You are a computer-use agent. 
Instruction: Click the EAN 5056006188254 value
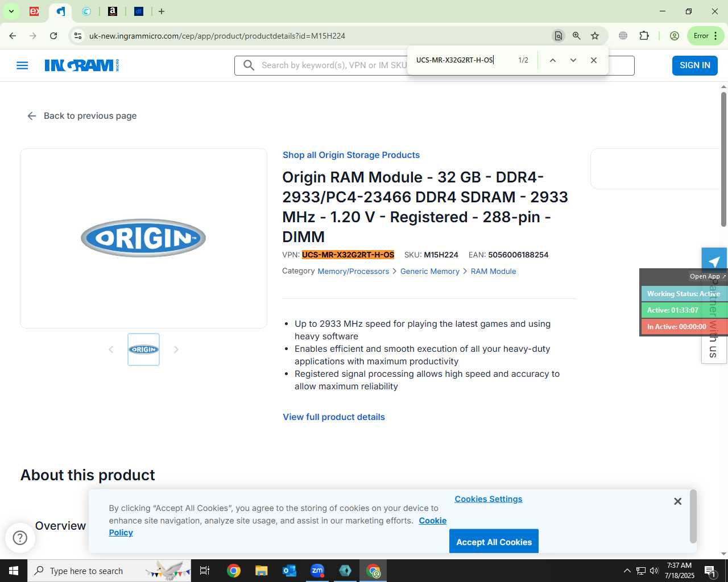tap(518, 255)
